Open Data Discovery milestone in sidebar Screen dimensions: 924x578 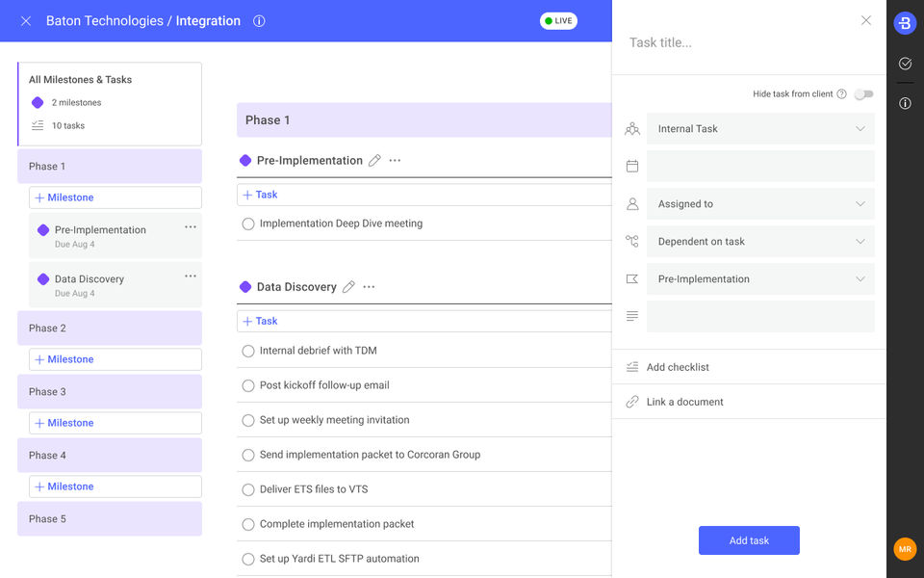click(x=115, y=285)
